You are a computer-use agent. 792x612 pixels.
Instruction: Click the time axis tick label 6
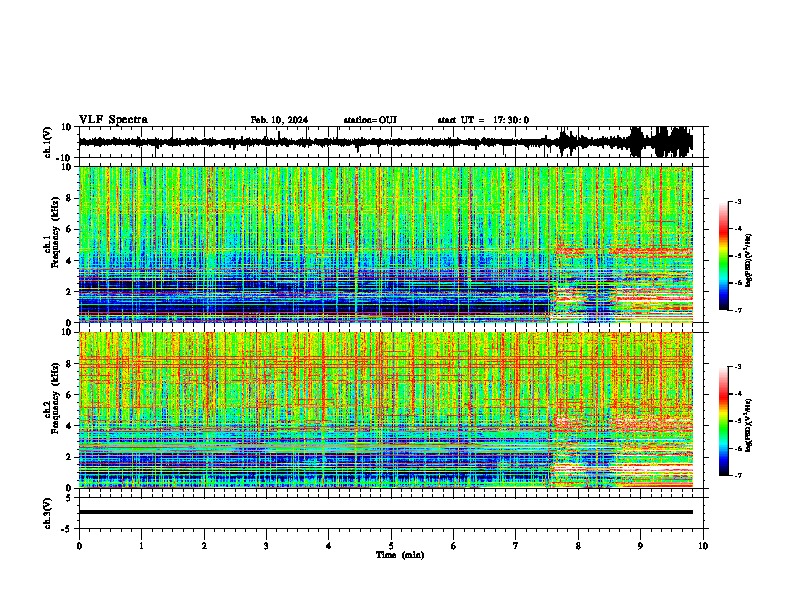453,546
